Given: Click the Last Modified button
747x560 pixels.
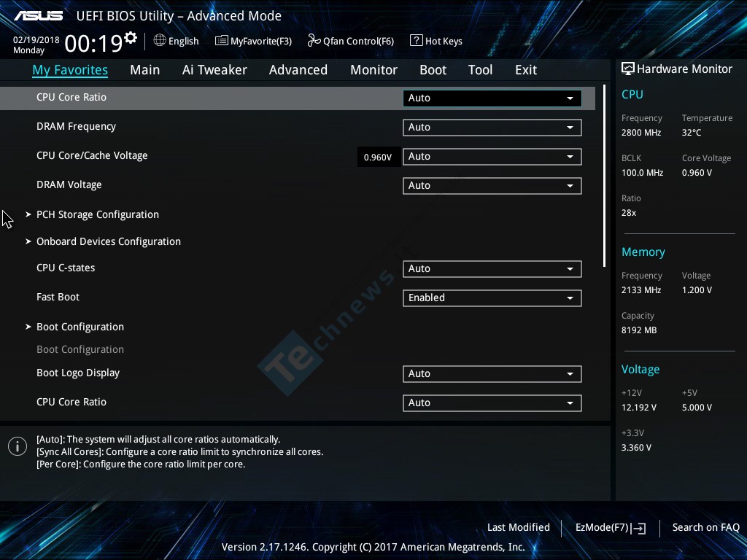Looking at the screenshot, I should [519, 528].
